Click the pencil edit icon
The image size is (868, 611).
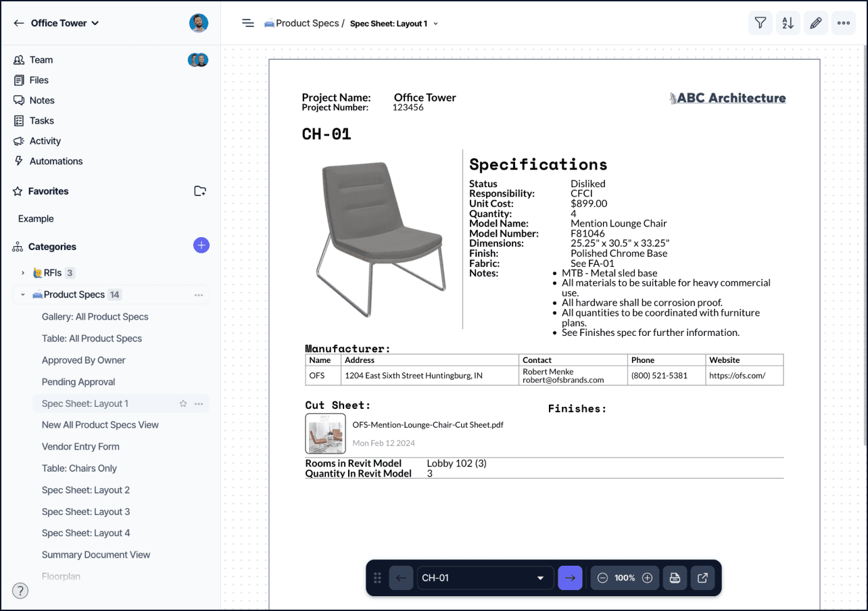tap(816, 23)
